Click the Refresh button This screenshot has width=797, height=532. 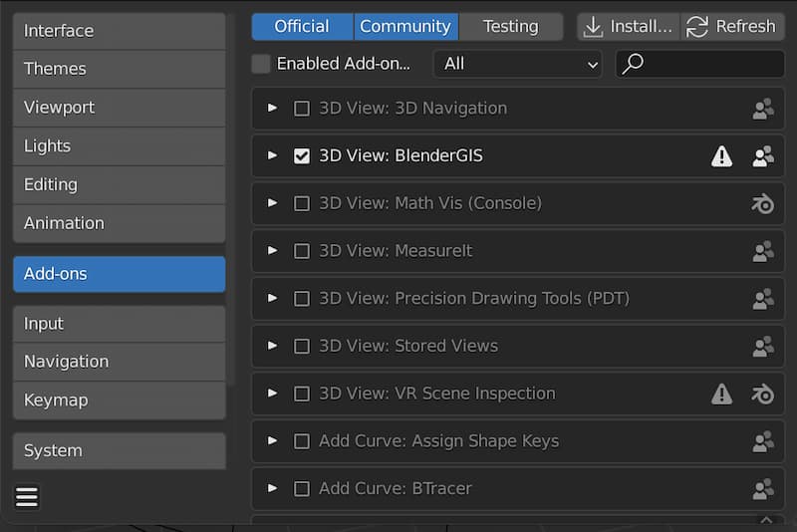pyautogui.click(x=732, y=27)
